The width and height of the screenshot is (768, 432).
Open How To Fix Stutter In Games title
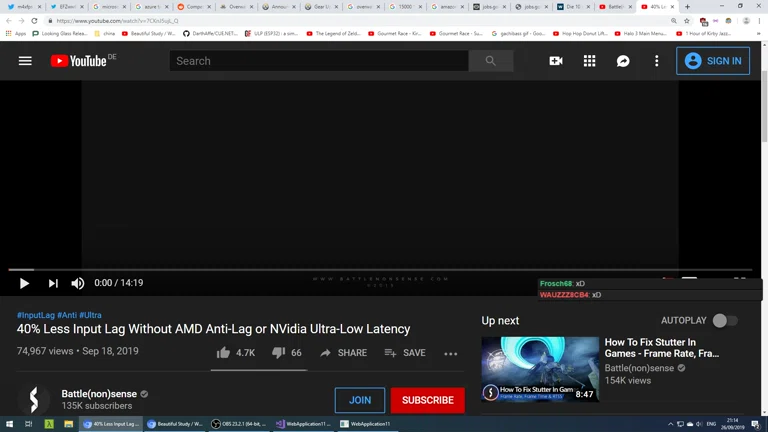coord(662,348)
